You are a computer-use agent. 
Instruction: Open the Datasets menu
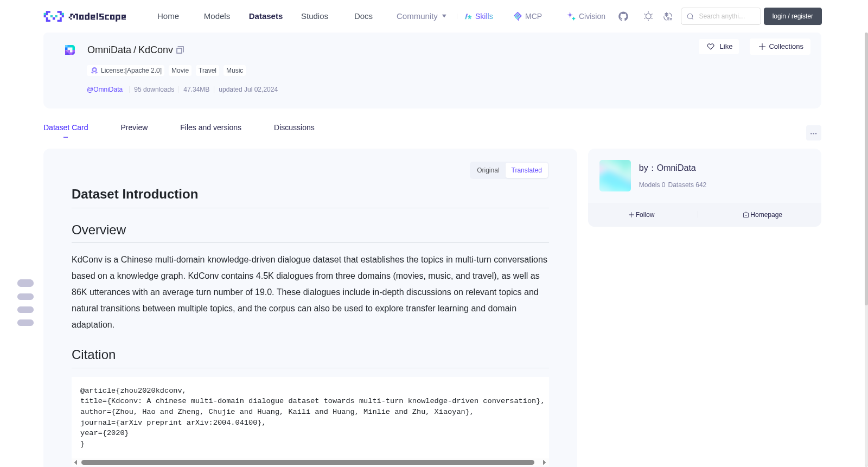[266, 16]
